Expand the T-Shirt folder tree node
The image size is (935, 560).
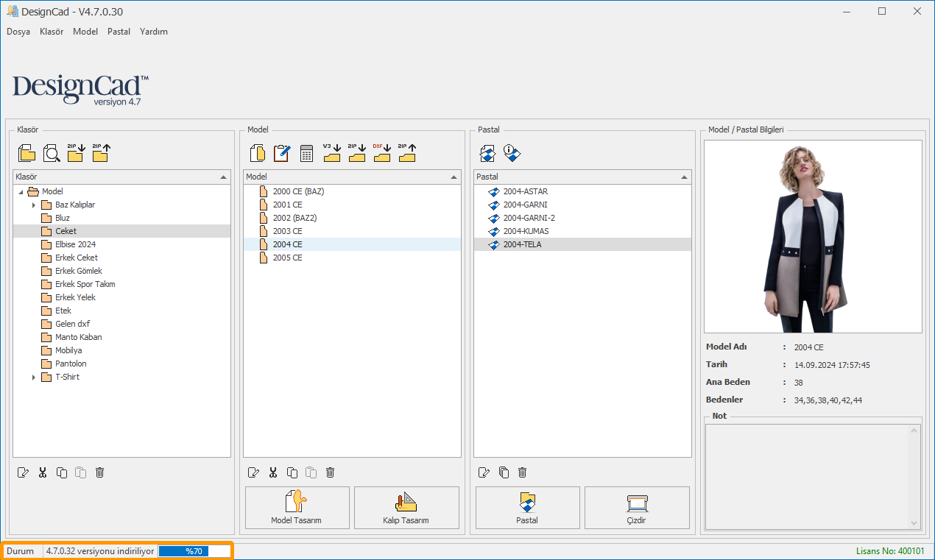pyautogui.click(x=34, y=378)
